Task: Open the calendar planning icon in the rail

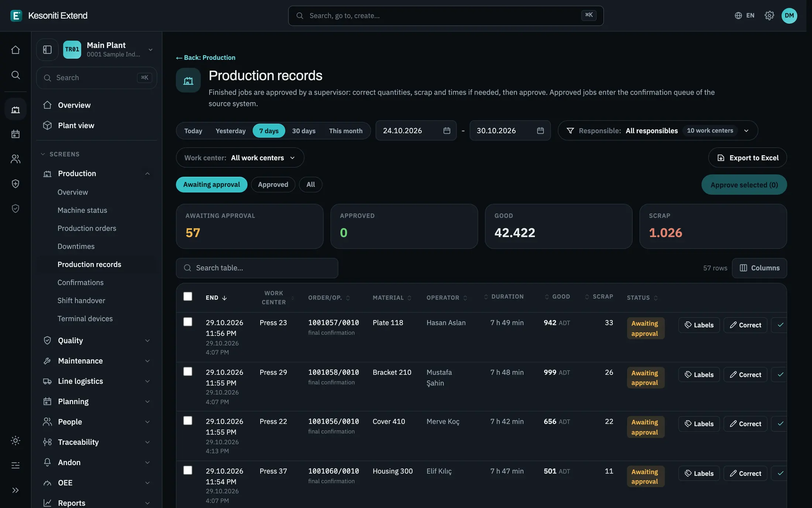Action: (16, 134)
